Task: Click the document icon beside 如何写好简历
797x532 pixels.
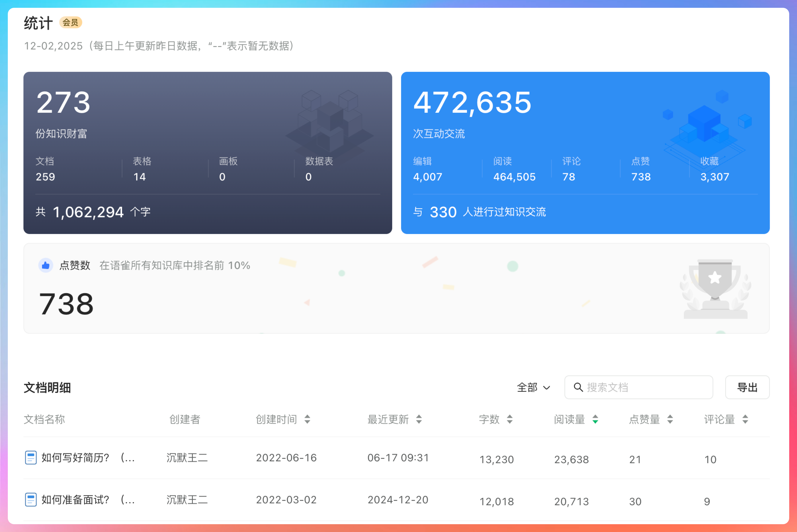Action: 31,458
